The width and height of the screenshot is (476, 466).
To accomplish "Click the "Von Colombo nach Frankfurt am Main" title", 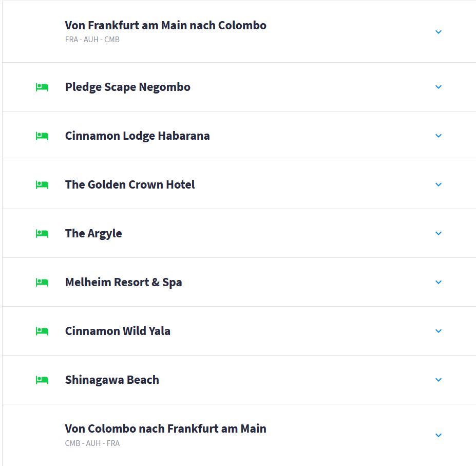I will click(165, 428).
